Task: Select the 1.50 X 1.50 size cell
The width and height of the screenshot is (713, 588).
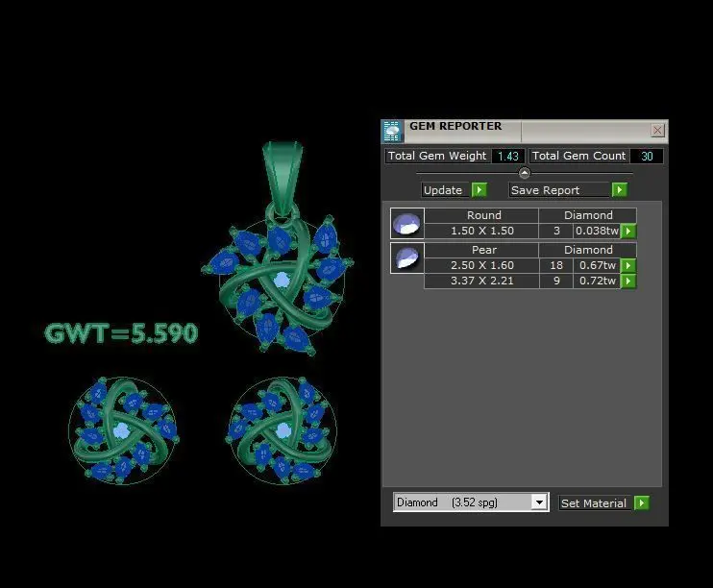Action: (482, 231)
